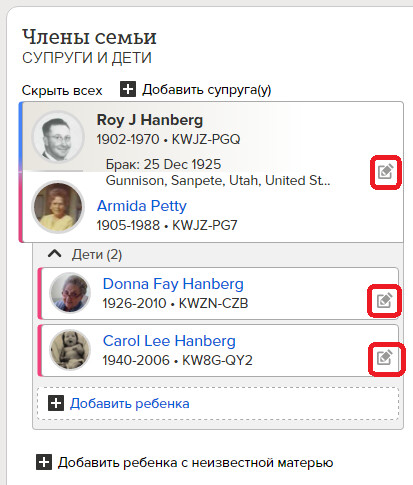413x485 pixels.
Task: Open Carol Lee Hanberg's profile link
Action: tap(169, 341)
